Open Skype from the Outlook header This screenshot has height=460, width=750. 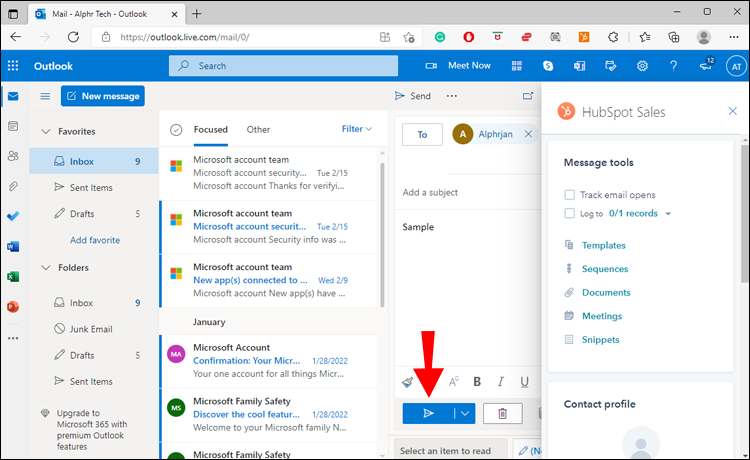[x=548, y=66]
